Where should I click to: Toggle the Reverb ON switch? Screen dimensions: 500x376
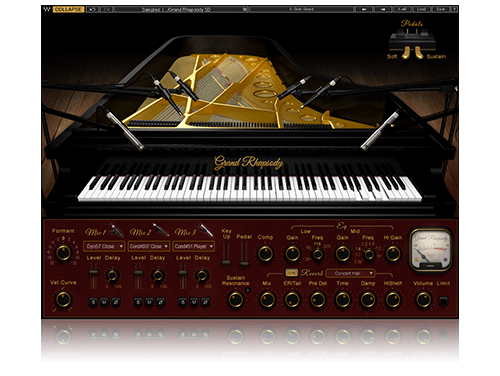(292, 273)
